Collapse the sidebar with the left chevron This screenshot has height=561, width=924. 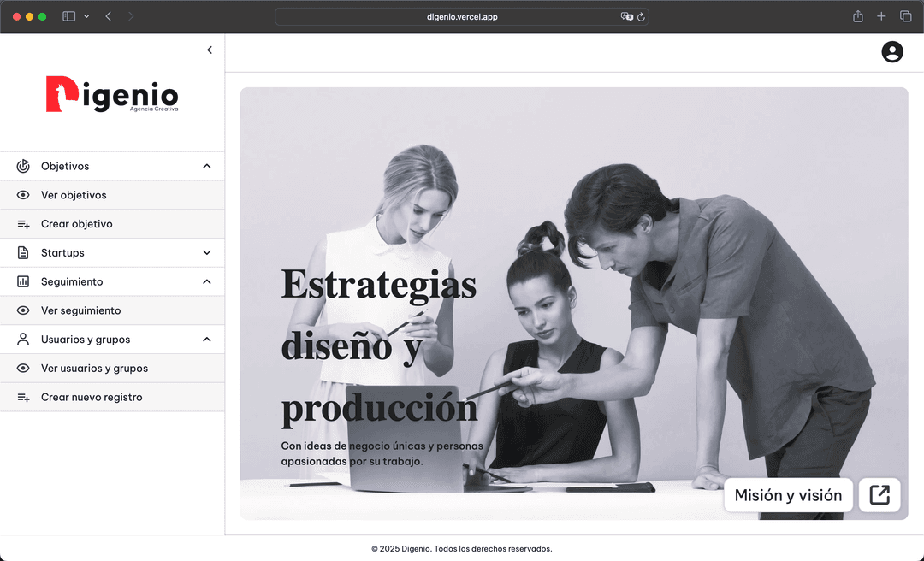click(x=210, y=50)
